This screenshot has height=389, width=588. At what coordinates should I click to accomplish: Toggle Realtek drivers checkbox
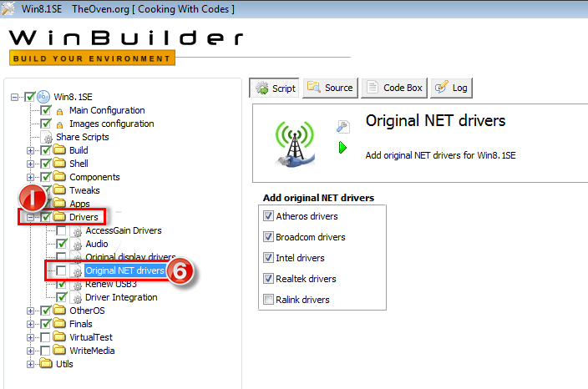click(x=268, y=279)
